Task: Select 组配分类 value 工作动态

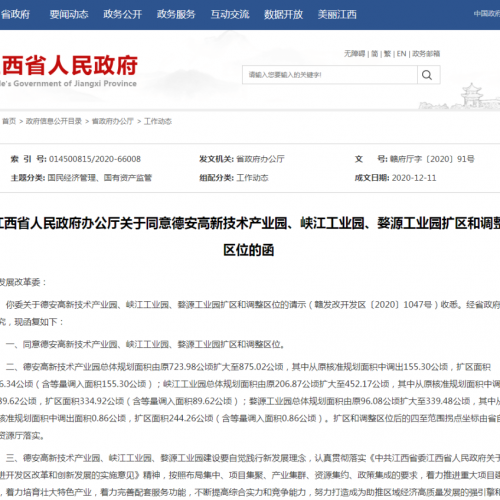Action: (x=252, y=178)
